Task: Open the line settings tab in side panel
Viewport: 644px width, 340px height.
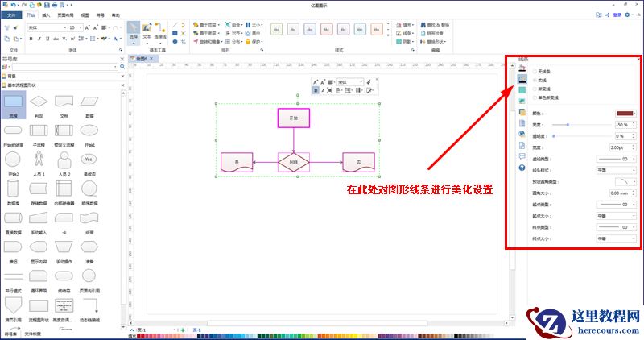Action: (522, 79)
